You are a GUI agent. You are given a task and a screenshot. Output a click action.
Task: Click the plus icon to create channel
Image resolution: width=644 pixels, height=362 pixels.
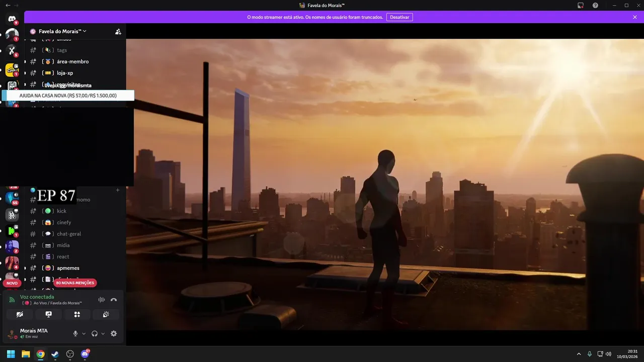click(118, 190)
